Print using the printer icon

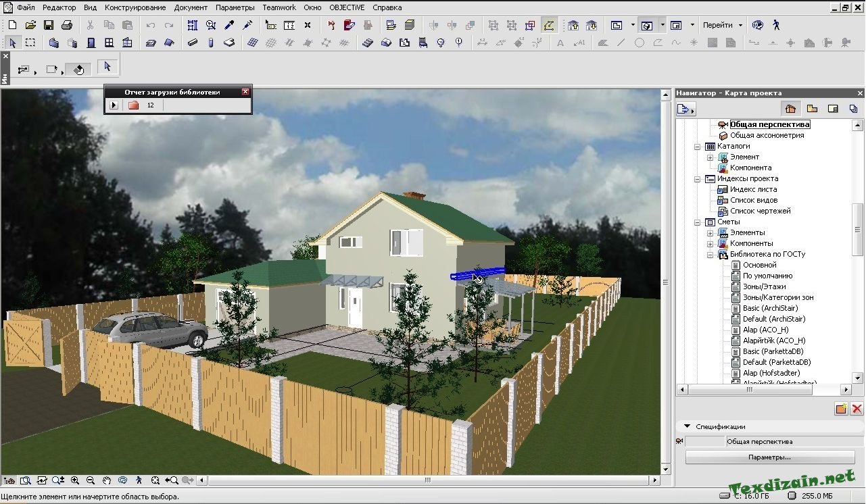click(x=67, y=25)
